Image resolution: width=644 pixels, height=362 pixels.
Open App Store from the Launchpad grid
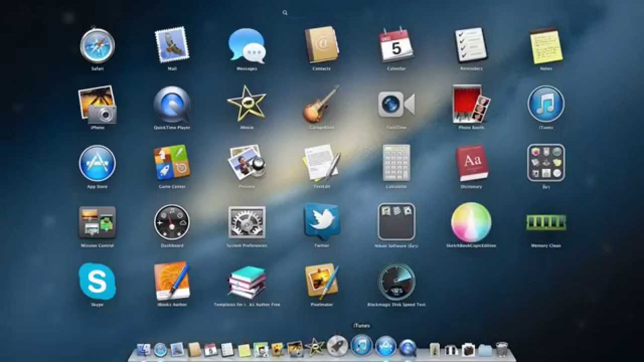[97, 163]
